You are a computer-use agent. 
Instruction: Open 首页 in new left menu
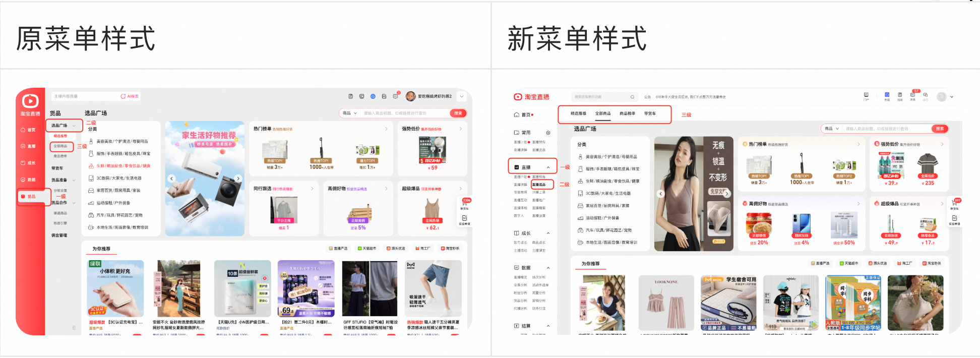tap(523, 115)
